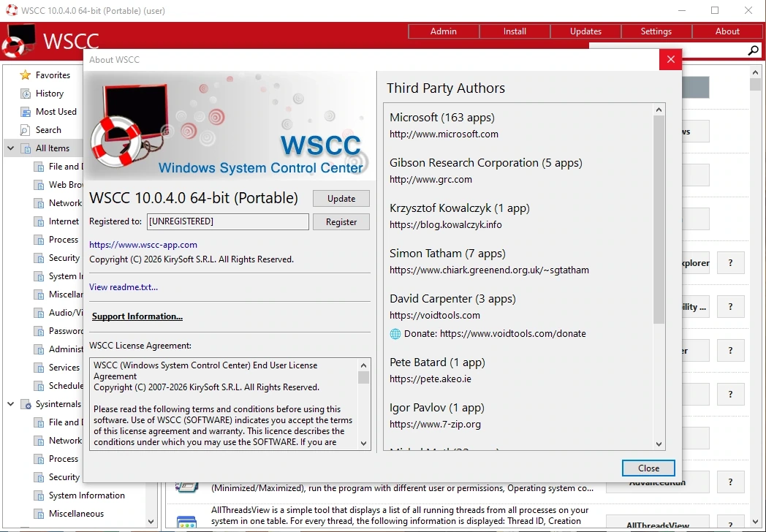Open http://www.microsoft.com author link

coord(444,134)
